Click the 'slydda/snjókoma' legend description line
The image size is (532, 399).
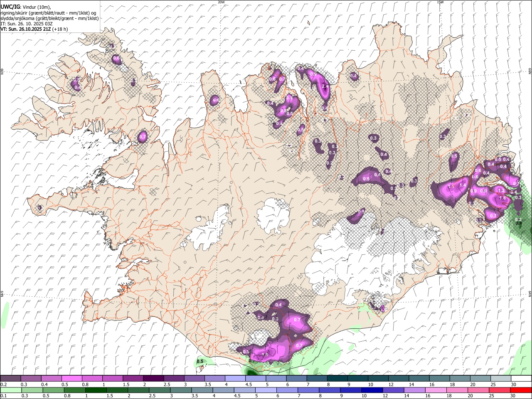click(49, 18)
